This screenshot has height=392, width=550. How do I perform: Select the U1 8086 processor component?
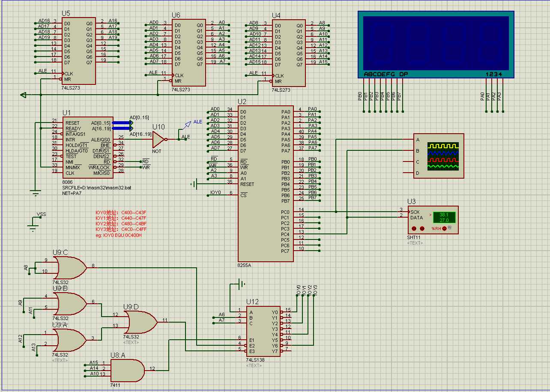tap(88, 147)
